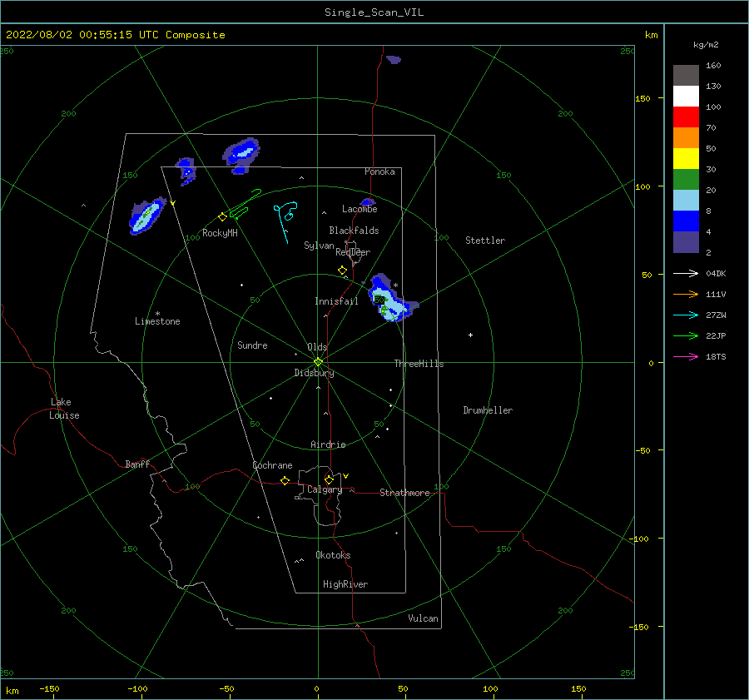Click the Sylvan label

point(319,246)
